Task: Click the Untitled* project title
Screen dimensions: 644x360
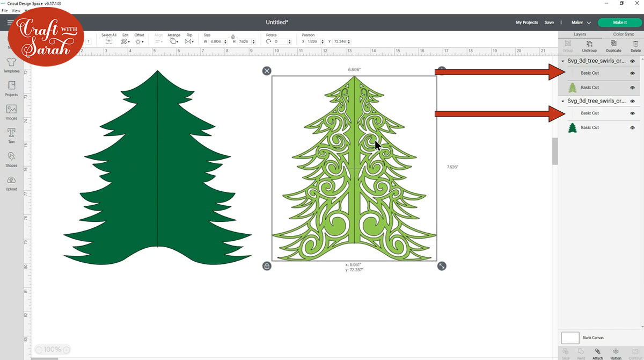Action: click(x=277, y=23)
